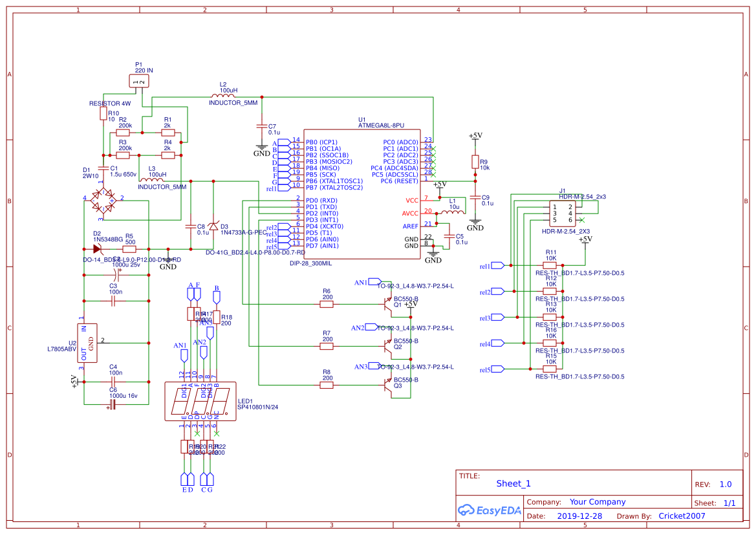Select the C4 100n capacitor symbol

click(x=113, y=382)
